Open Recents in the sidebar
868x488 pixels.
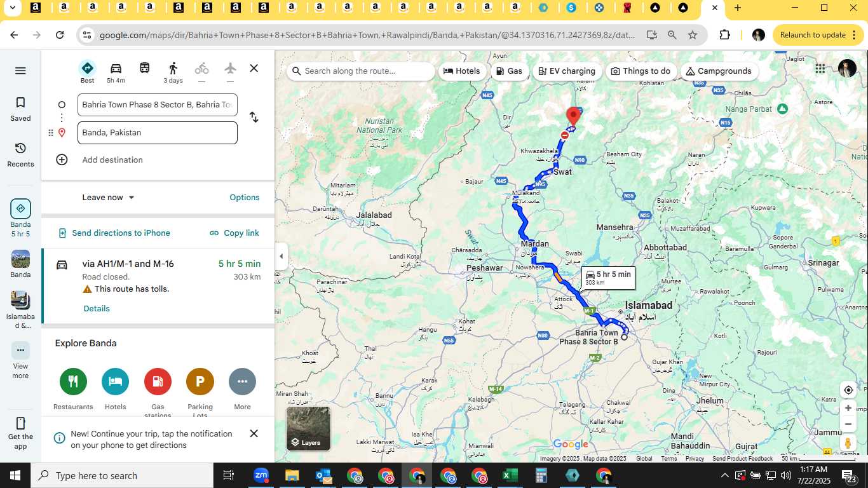coord(20,154)
